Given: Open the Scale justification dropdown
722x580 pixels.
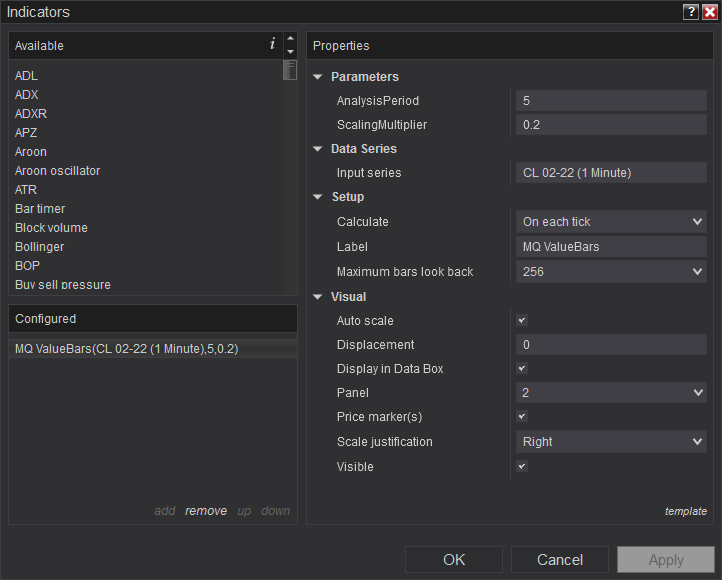Looking at the screenshot, I should click(x=611, y=442).
